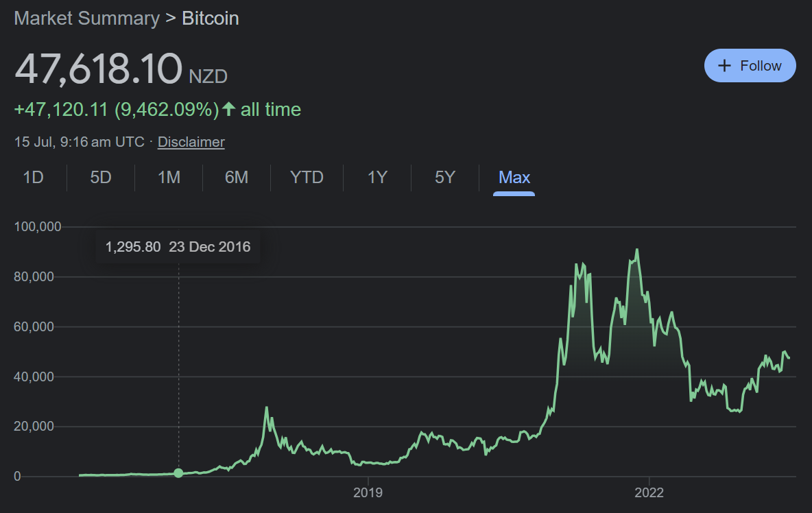Select the YTD range tab
This screenshot has height=513, width=812.
(x=307, y=178)
